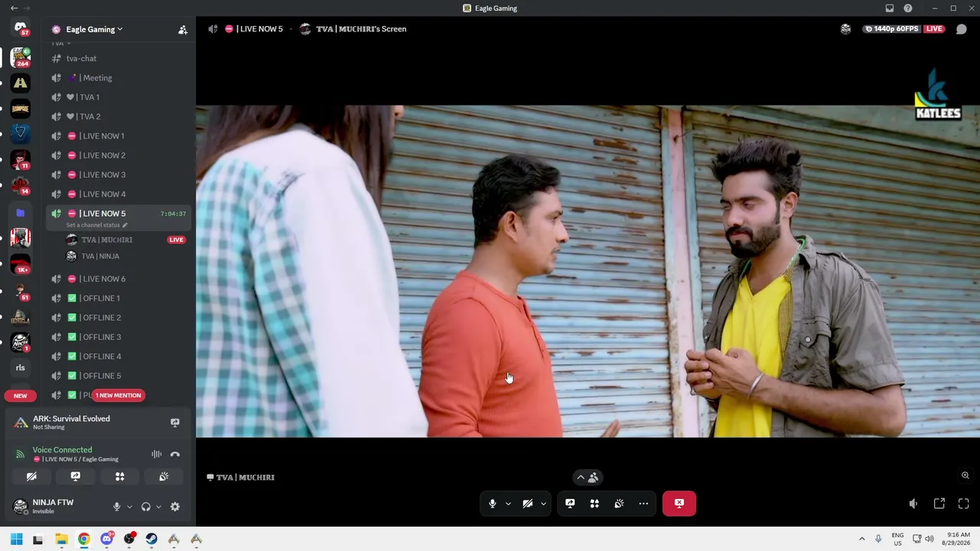Select TVA | NINJA in voice list
The width and height of the screenshot is (980, 551).
pyautogui.click(x=100, y=256)
